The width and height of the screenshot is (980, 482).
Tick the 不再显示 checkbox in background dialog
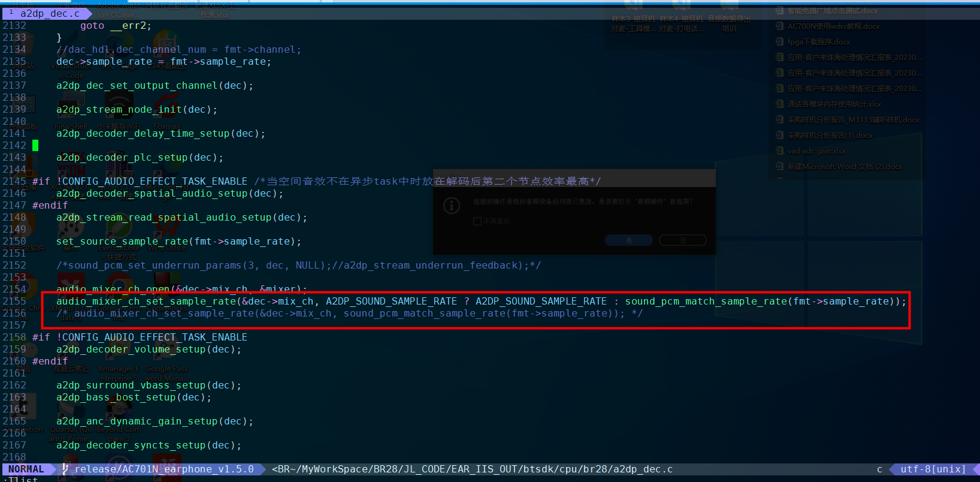(x=477, y=221)
